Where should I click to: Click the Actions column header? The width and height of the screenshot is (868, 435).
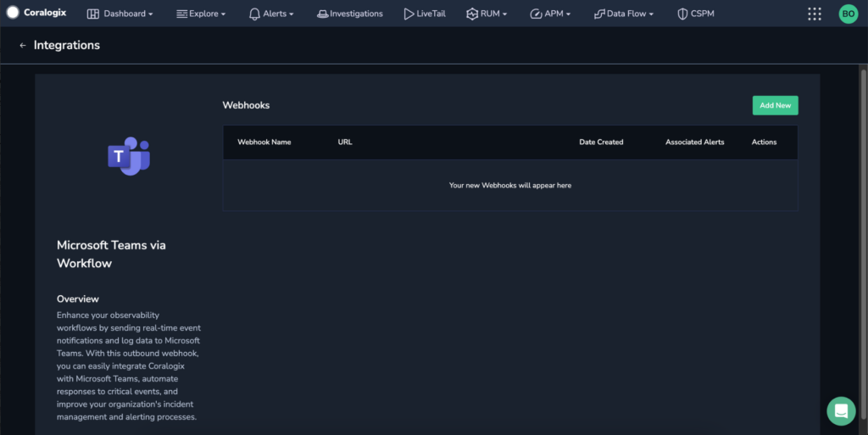click(764, 142)
